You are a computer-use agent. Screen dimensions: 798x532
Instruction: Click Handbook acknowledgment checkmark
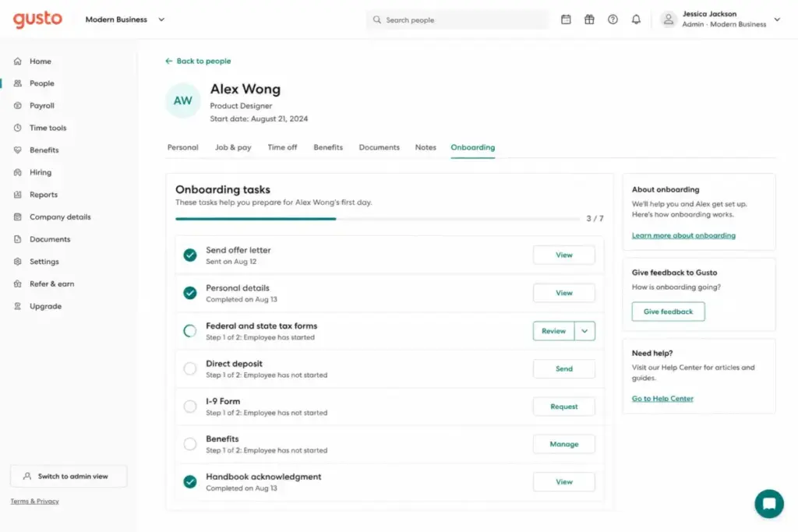point(190,481)
